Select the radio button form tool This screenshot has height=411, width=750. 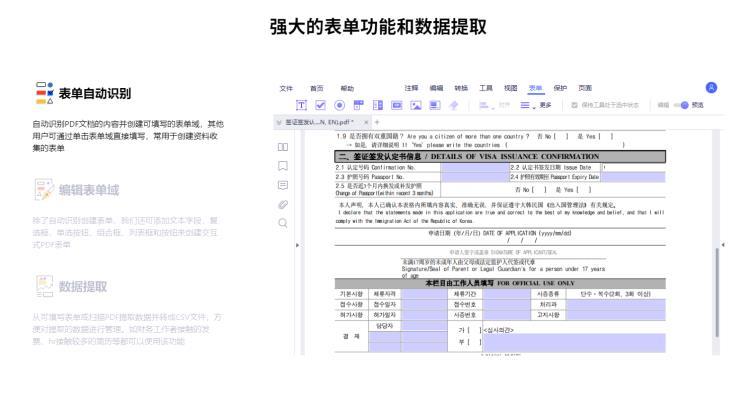point(340,105)
